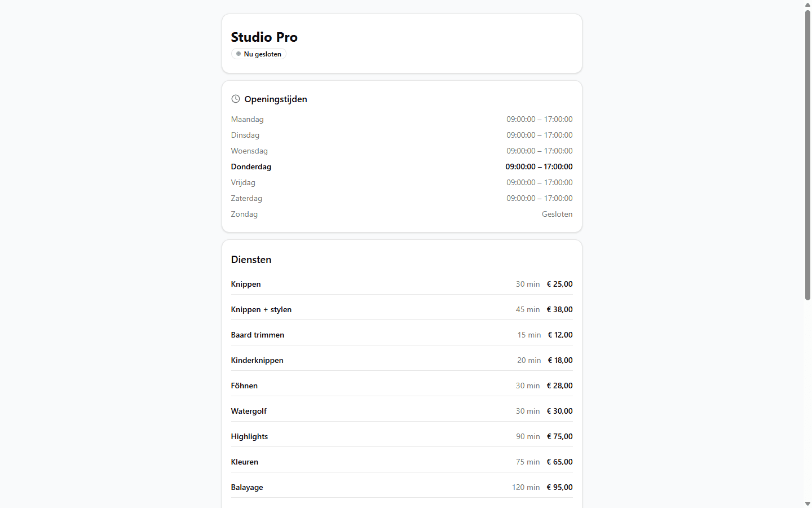
Task: Click the € 30,00 Watergolf price
Action: [x=560, y=411]
